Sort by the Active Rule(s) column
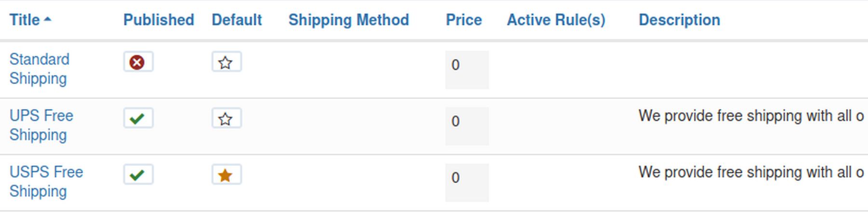 (x=556, y=20)
